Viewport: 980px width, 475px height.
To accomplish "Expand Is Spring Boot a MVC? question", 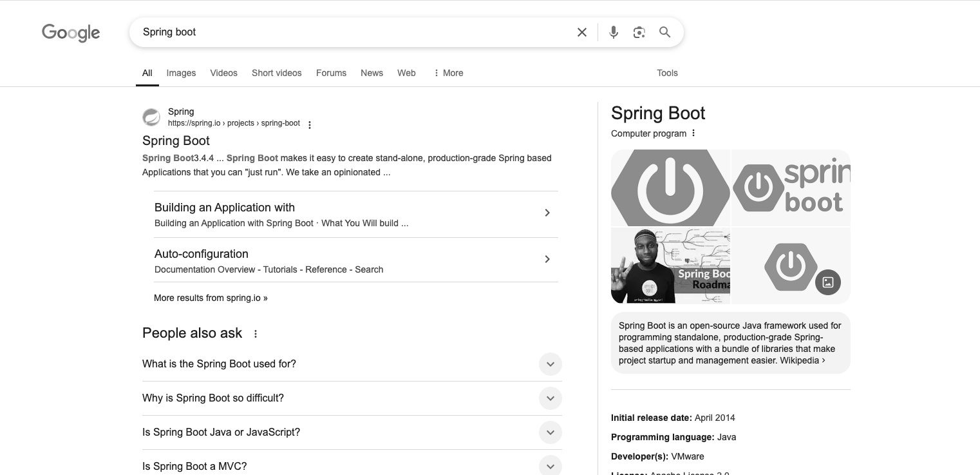I will [x=352, y=466].
